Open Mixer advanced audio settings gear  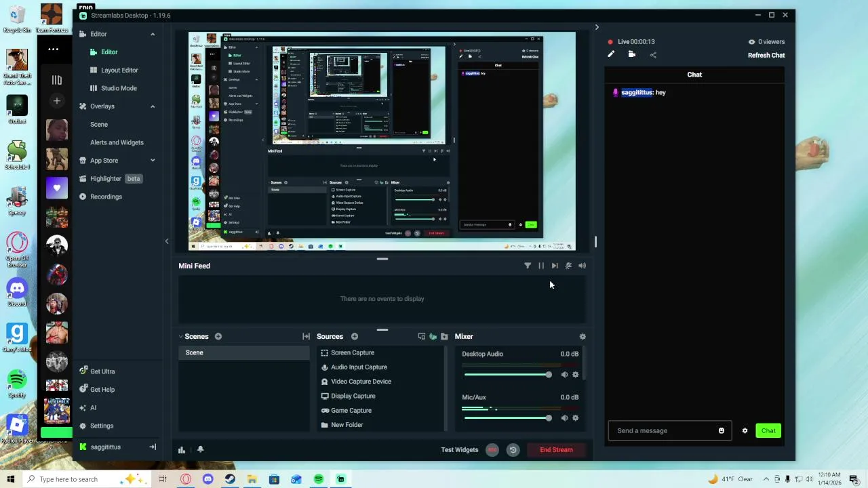coord(583,336)
